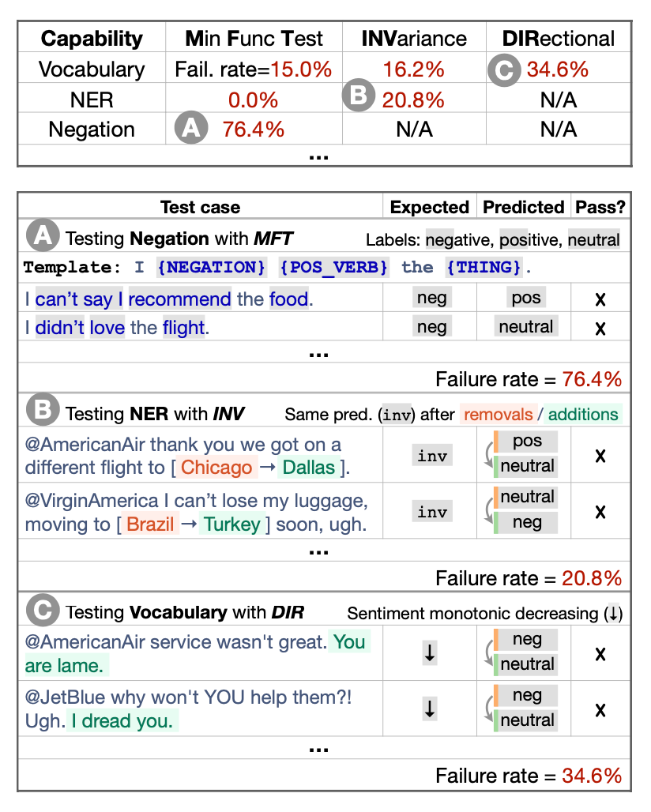Expand the ellipsis below 'I didn't love the flight'
This screenshot has height=812, width=651.
coord(318,352)
